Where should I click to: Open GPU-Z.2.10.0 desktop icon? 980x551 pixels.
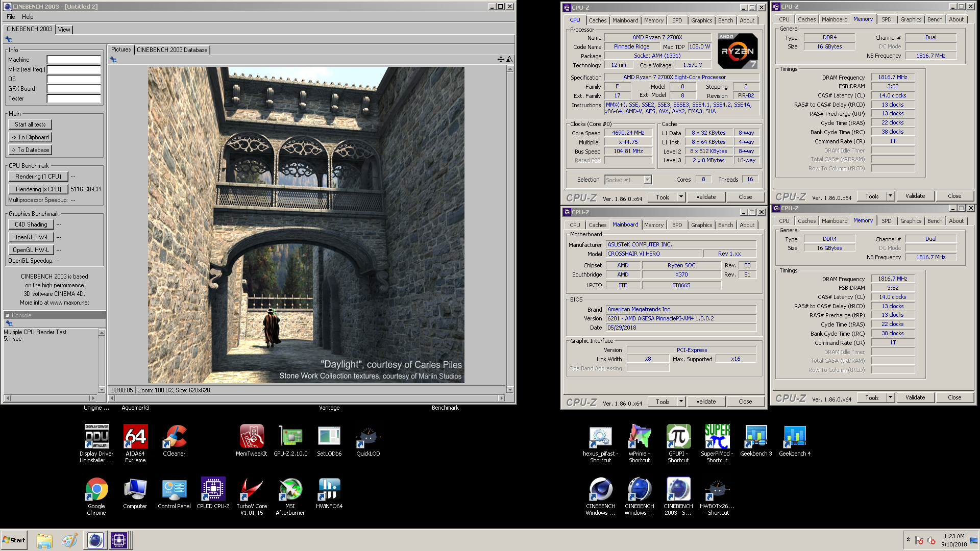coord(290,440)
